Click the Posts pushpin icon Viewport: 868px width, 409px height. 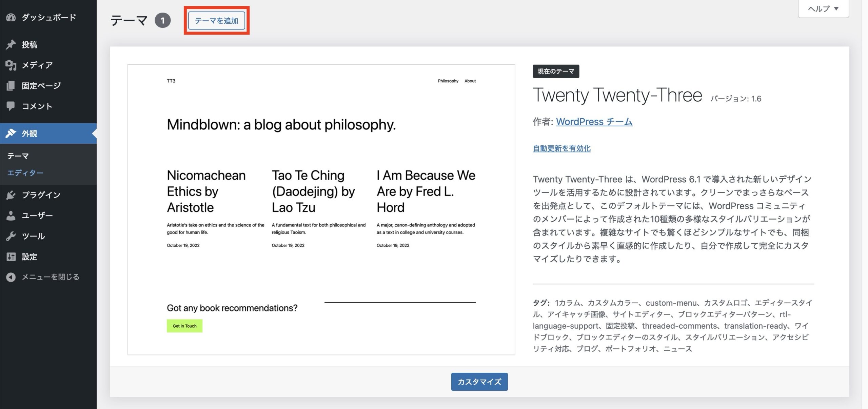pos(11,44)
